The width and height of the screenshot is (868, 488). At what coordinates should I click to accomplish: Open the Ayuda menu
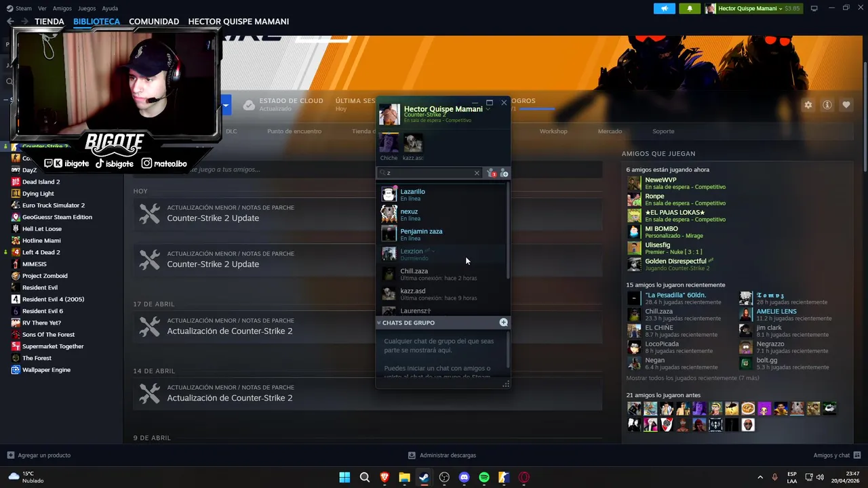pyautogui.click(x=110, y=8)
